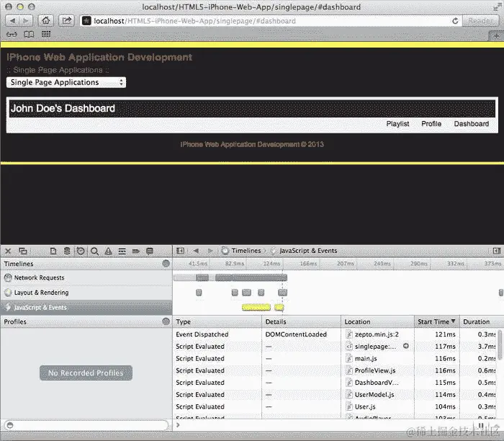The image size is (504, 441).
Task: Sort by the Type column header
Action: tap(217, 321)
